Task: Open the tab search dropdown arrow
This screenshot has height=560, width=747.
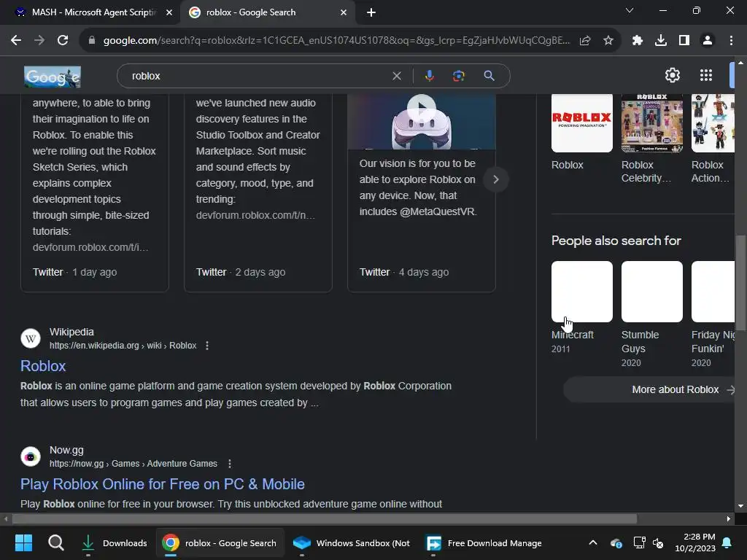Action: click(x=630, y=10)
